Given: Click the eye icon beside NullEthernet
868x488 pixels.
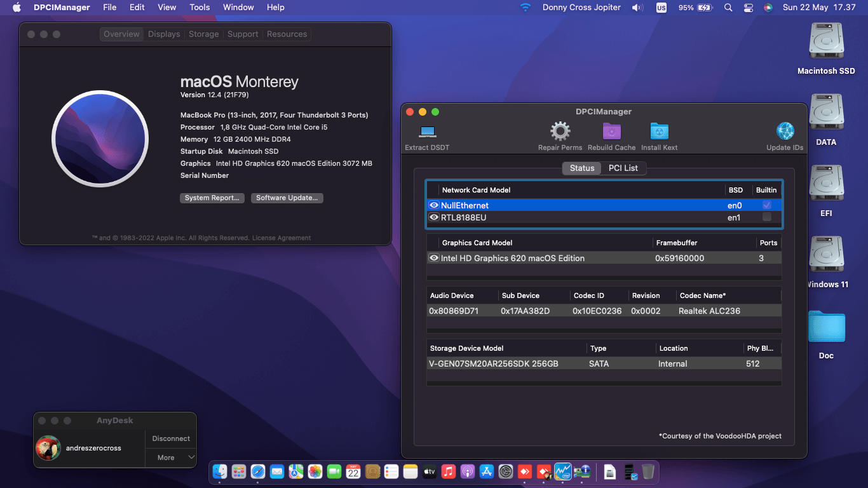Looking at the screenshot, I should 434,205.
